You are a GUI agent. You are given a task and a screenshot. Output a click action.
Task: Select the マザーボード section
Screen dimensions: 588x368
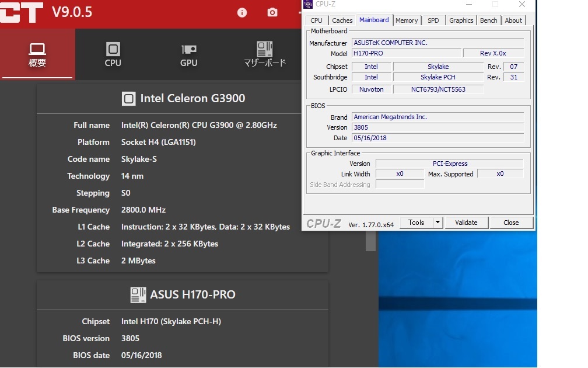tap(265, 54)
